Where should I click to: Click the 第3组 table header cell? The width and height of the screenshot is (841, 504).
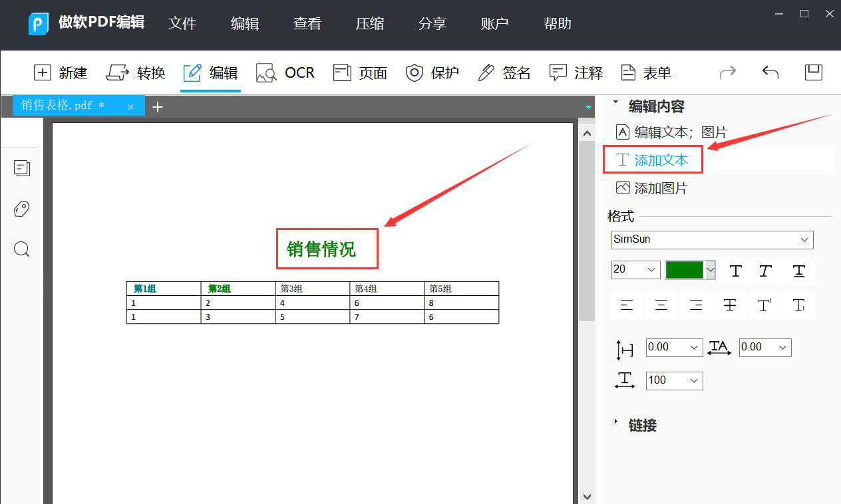pos(313,289)
